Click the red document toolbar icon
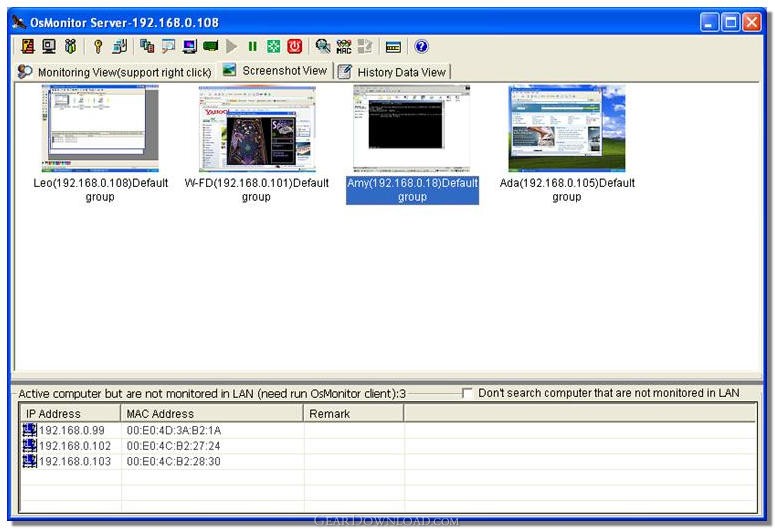This screenshot has height=529, width=775. (28, 46)
